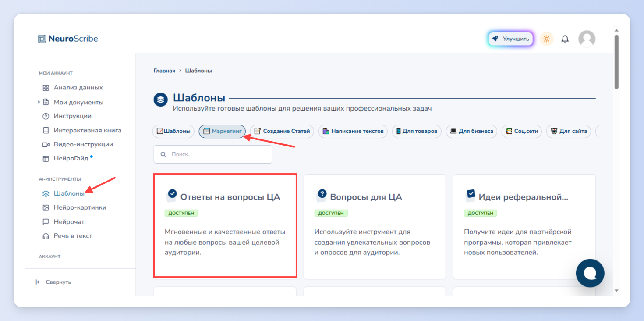
Task: Select the Маркетинг category chip
Action: coord(222,131)
